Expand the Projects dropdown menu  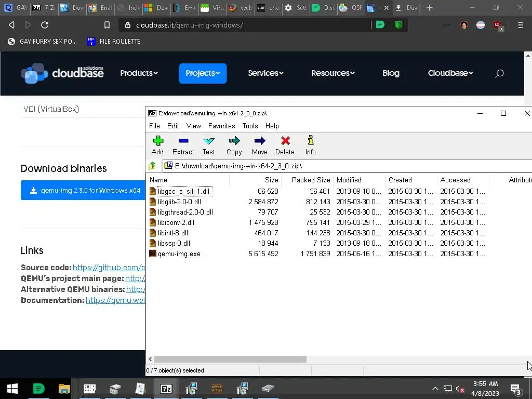coord(203,73)
